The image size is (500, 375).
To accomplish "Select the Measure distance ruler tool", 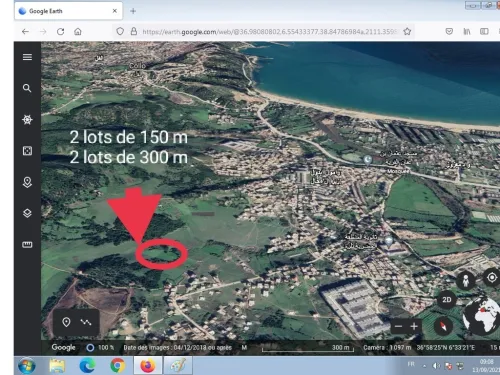I will click(27, 245).
